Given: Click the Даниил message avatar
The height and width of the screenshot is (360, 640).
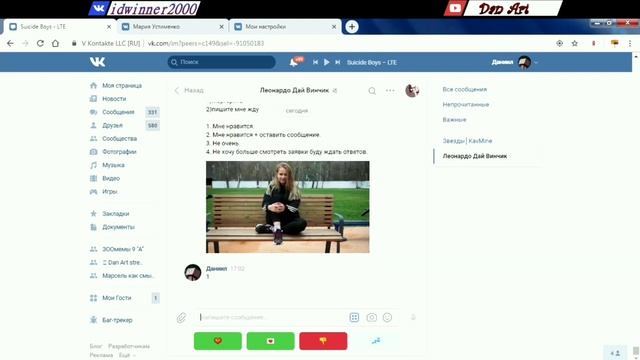Looking at the screenshot, I should pos(193,273).
